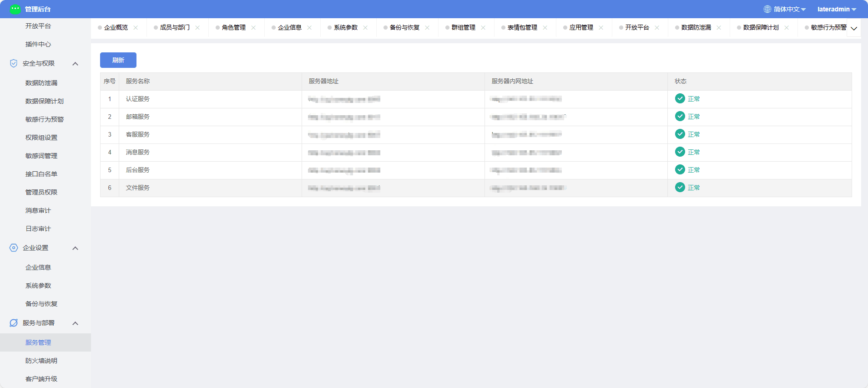Switch to the 表情包管理 tab
868x388 pixels.
pyautogui.click(x=522, y=28)
